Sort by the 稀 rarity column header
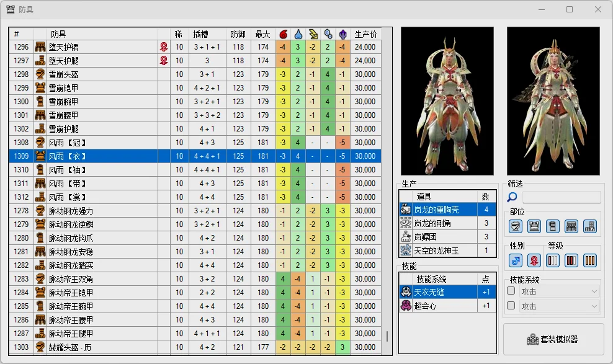This screenshot has width=613, height=364. pyautogui.click(x=179, y=34)
